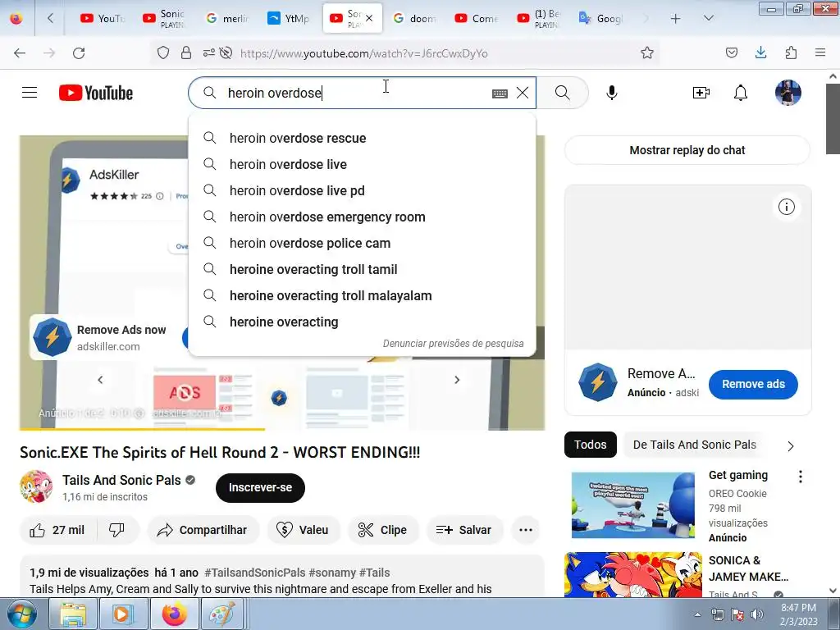Open the ad info circle icon

coord(787,207)
